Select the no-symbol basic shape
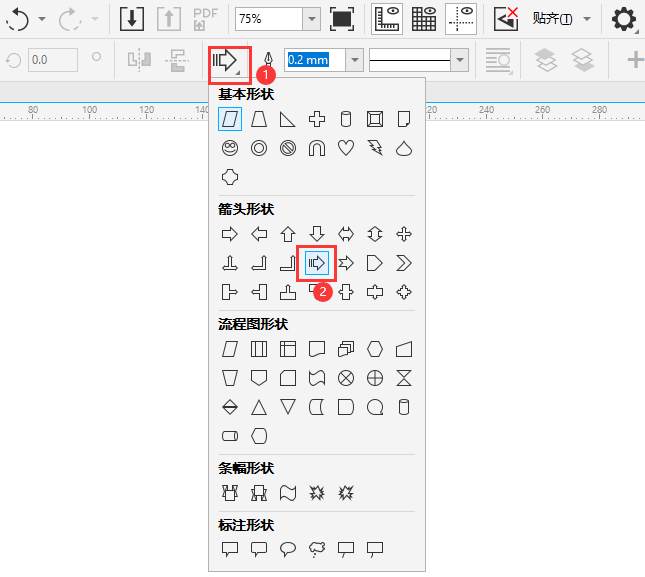Screen dimensions: 645x577 point(288,148)
